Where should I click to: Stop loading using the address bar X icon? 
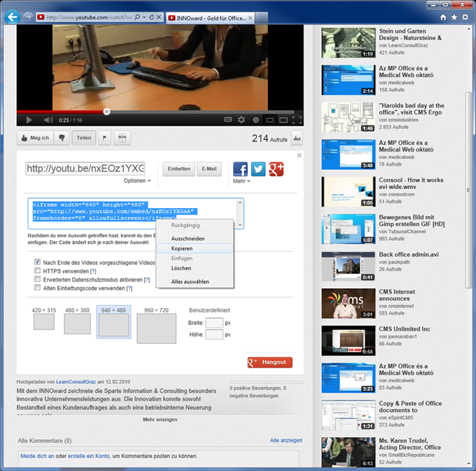coord(158,17)
